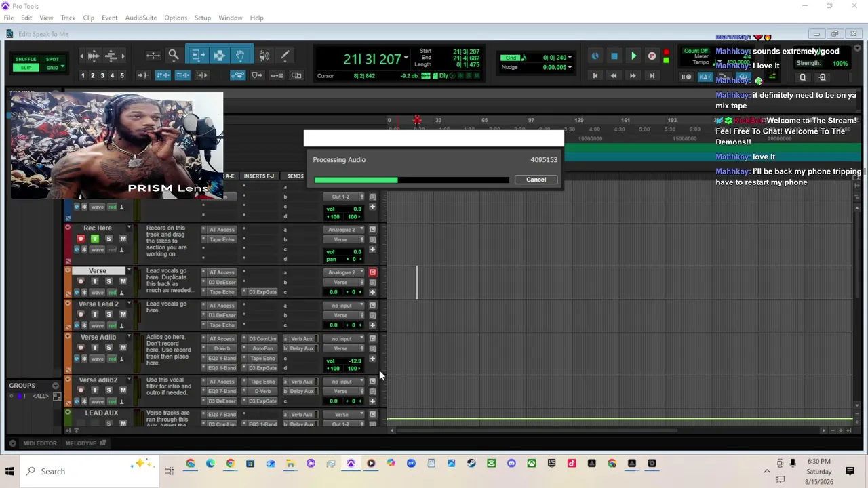
Task: Click the Stop button in transport
Action: (614, 56)
